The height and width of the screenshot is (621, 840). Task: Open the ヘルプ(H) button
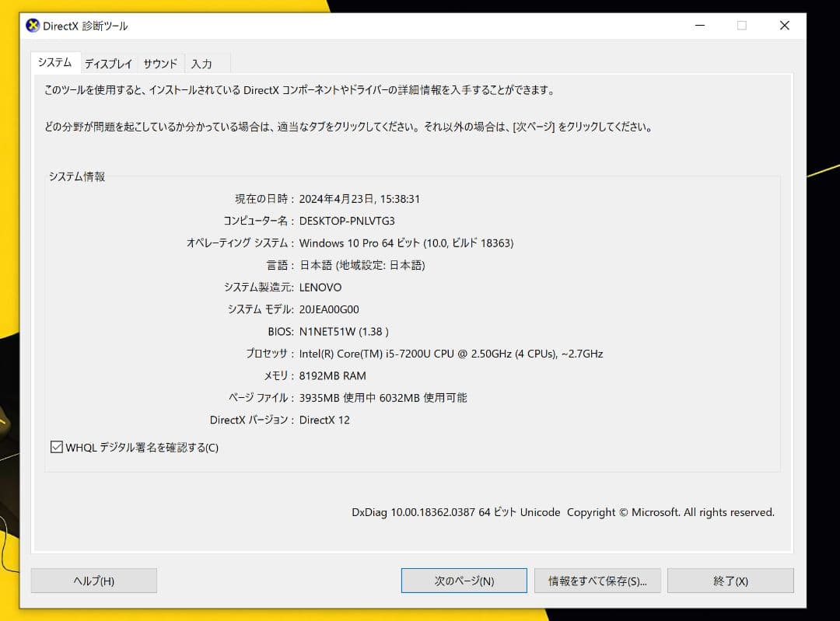(x=93, y=580)
